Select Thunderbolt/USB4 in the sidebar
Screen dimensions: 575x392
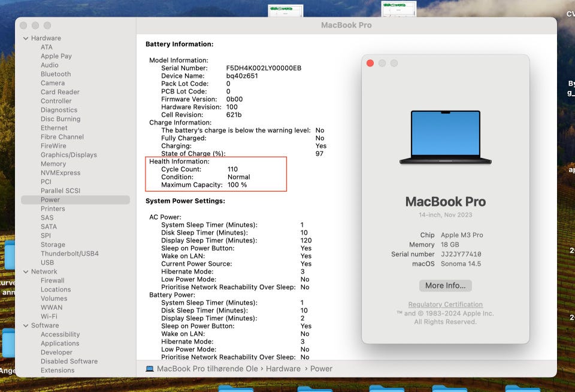click(69, 254)
